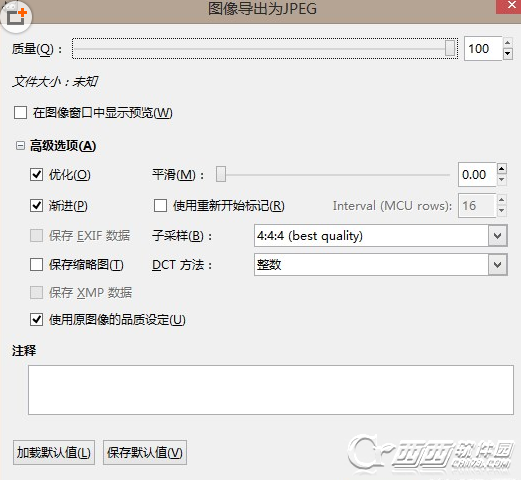Increase the smoothing value with the up arrow
Viewport: 521px width, 480px height.
pos(502,168)
